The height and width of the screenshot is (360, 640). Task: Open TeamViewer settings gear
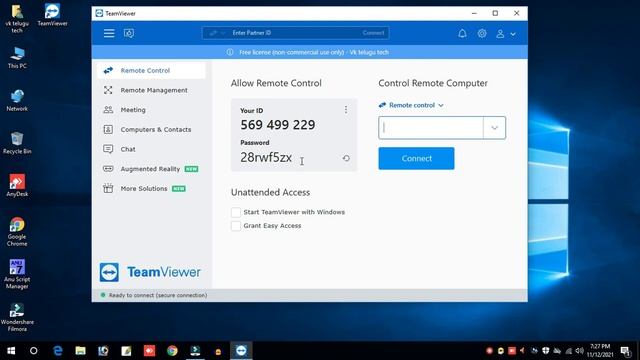482,33
